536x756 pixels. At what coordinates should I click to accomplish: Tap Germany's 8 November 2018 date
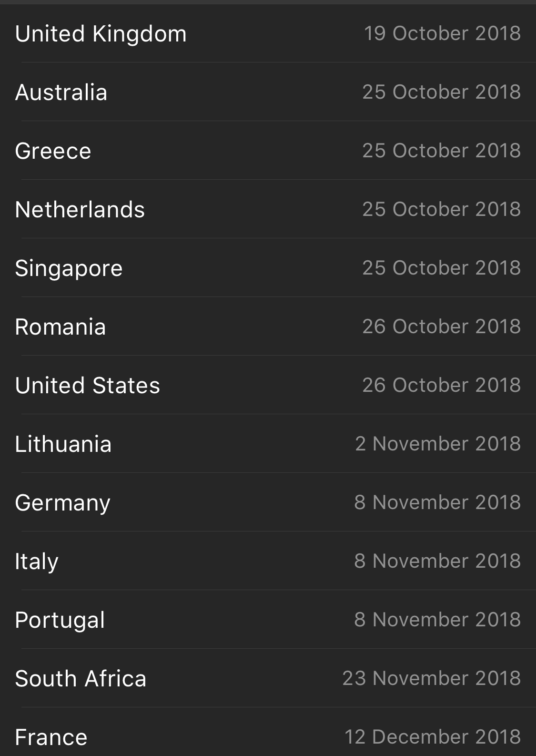point(437,502)
